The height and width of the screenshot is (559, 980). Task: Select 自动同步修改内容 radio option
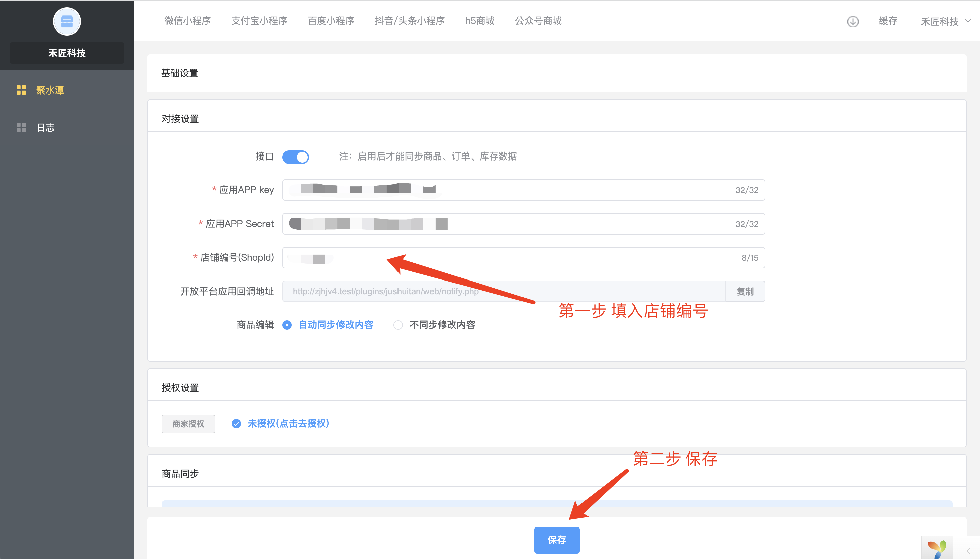click(287, 325)
